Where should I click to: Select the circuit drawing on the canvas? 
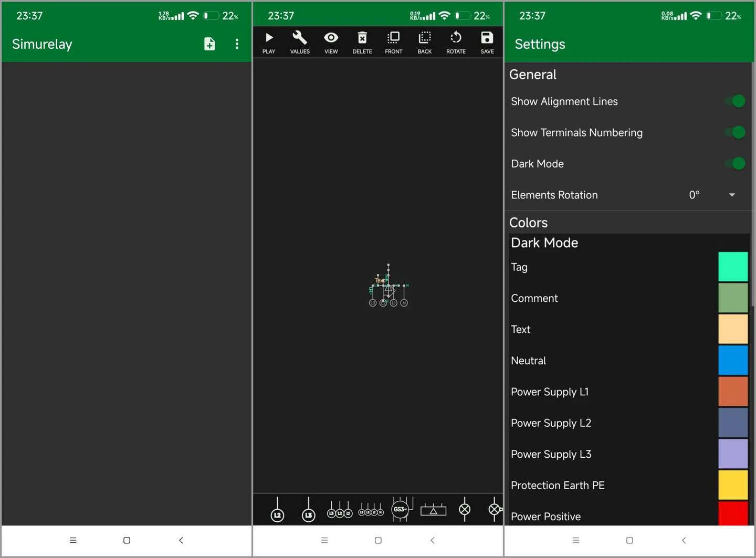pos(388,286)
